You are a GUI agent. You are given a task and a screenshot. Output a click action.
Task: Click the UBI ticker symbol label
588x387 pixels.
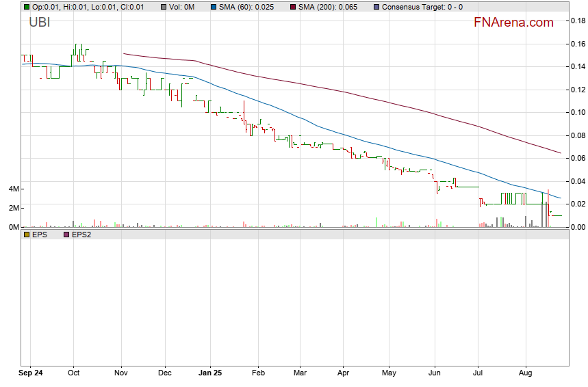[40, 22]
